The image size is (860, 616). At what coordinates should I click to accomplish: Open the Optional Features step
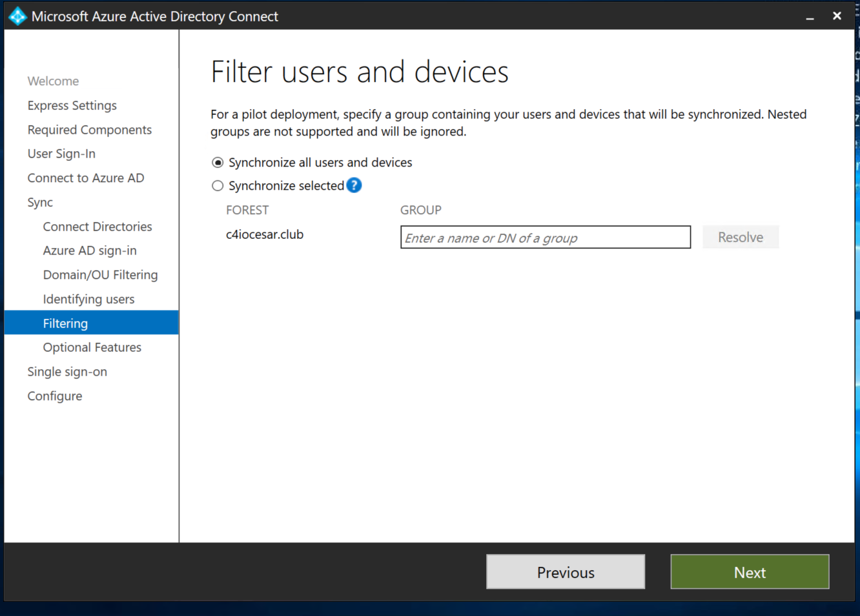point(92,347)
